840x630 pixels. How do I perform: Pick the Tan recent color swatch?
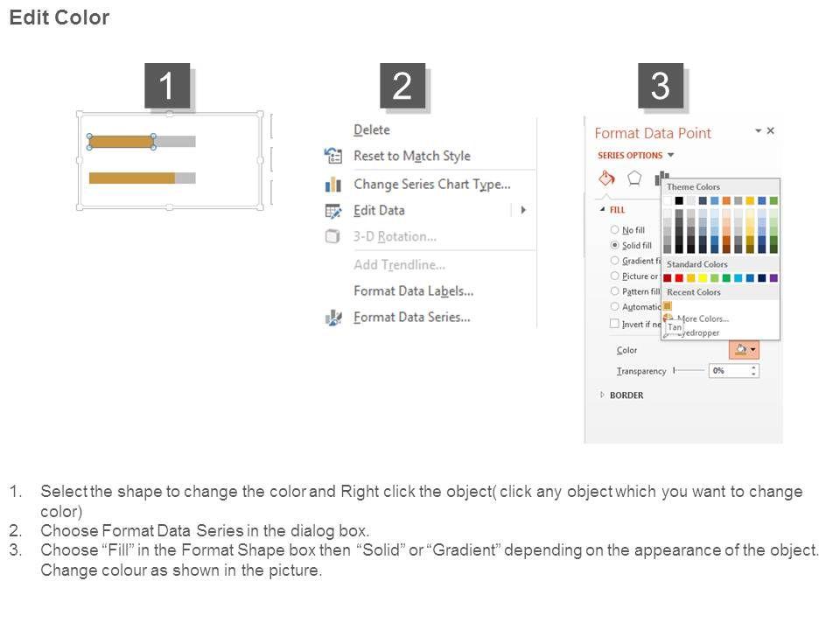tap(668, 305)
